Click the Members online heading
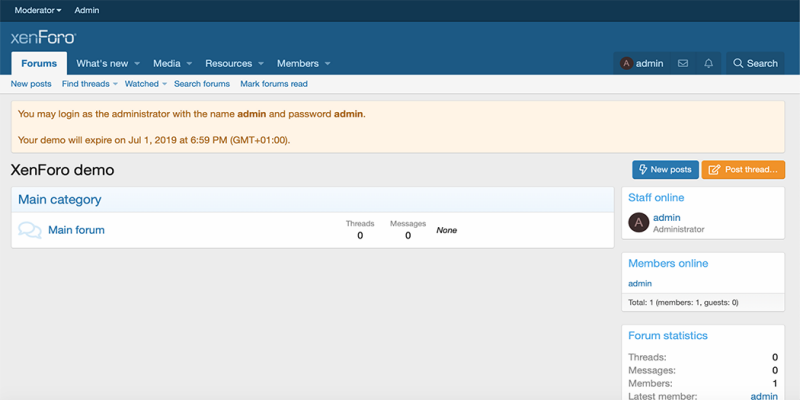This screenshot has width=800, height=400. click(x=668, y=263)
